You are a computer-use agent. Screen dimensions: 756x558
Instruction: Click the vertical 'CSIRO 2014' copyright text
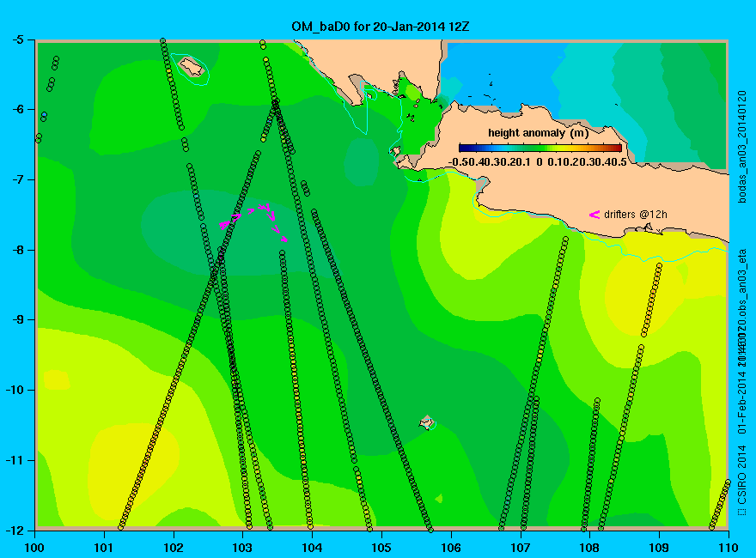tap(742, 475)
